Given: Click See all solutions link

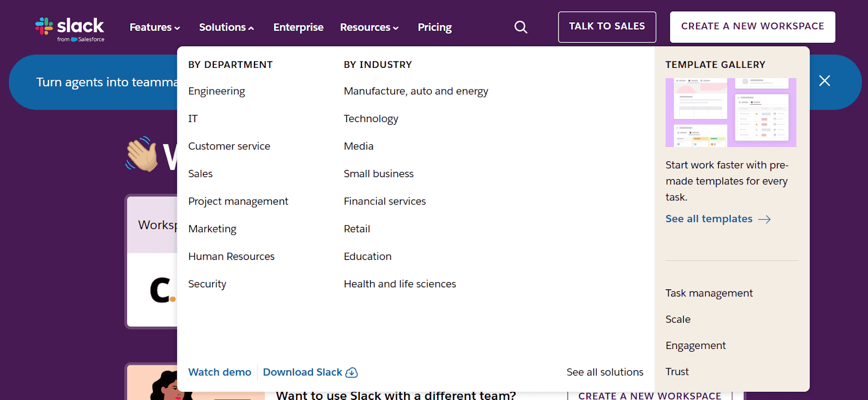Looking at the screenshot, I should 605,372.
